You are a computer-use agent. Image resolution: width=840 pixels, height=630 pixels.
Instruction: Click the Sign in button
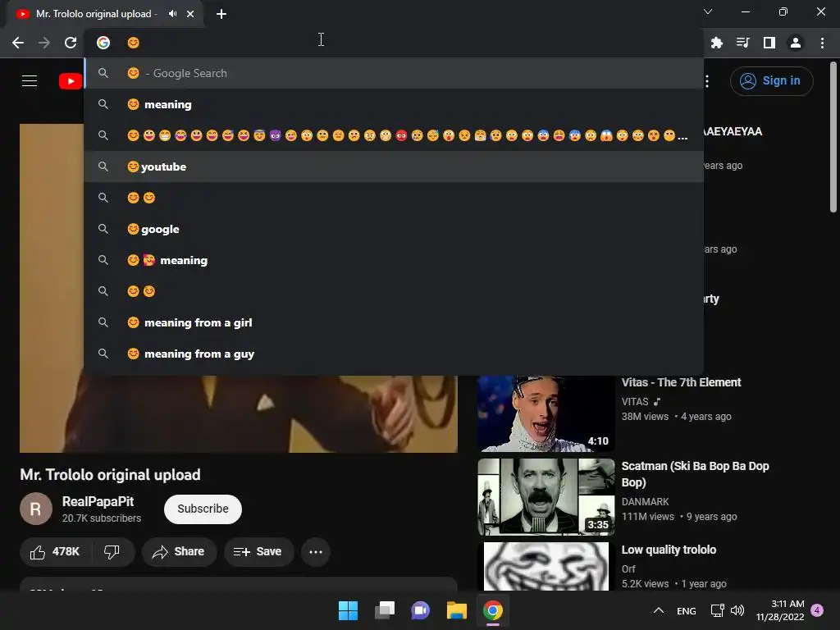click(771, 81)
